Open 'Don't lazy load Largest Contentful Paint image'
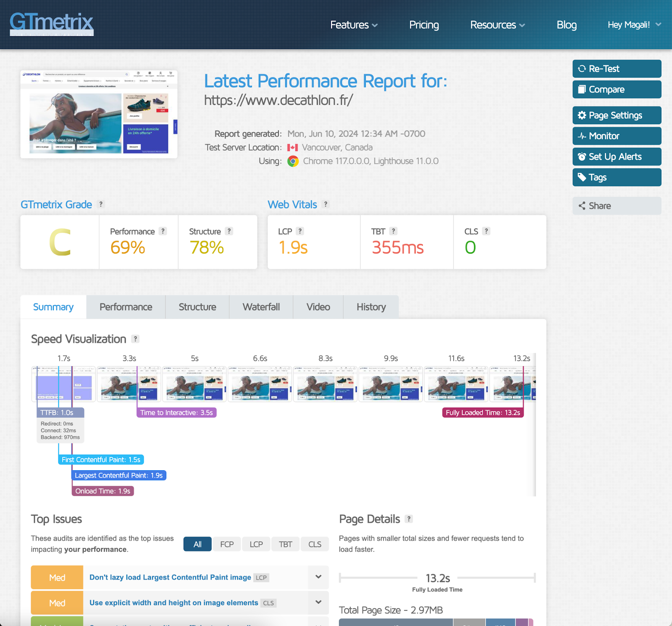This screenshot has width=672, height=626. point(170,577)
